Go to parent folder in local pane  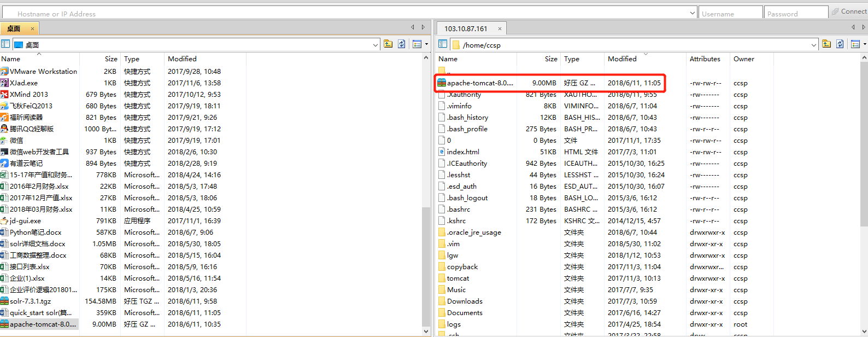coord(388,44)
